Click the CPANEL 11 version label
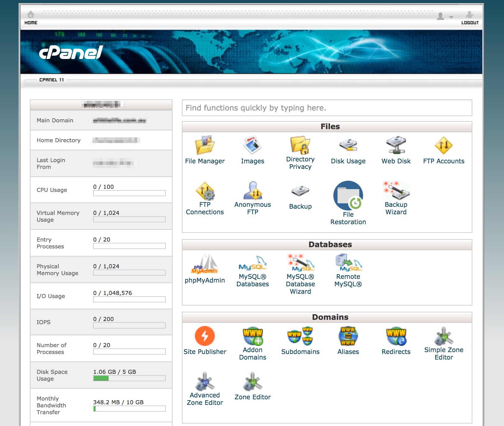Image resolution: width=504 pixels, height=426 pixels. (52, 80)
